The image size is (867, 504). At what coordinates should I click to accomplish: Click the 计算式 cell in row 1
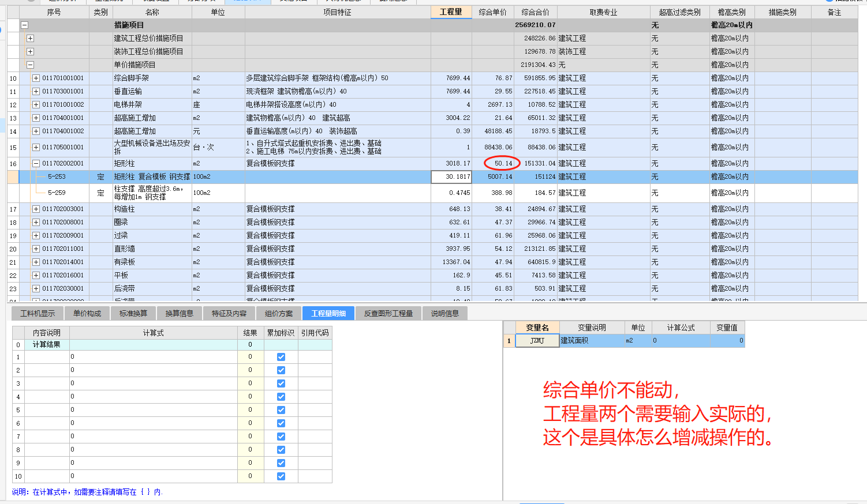pos(154,357)
